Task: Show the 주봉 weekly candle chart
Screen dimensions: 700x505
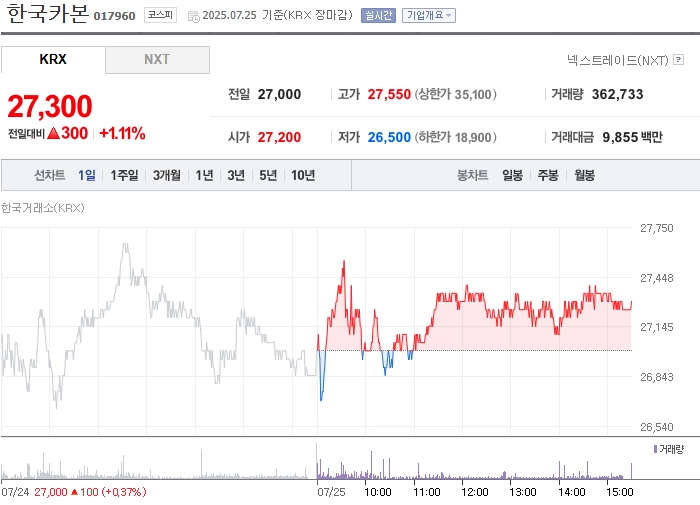Action: (x=548, y=175)
